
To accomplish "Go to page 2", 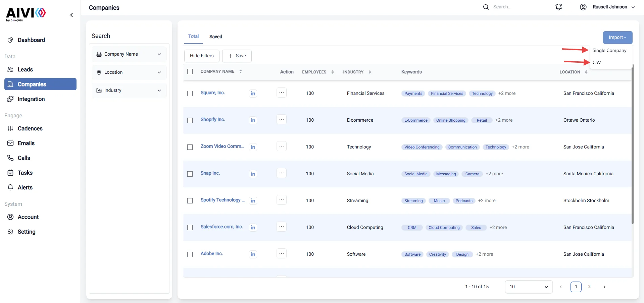I will click(589, 287).
